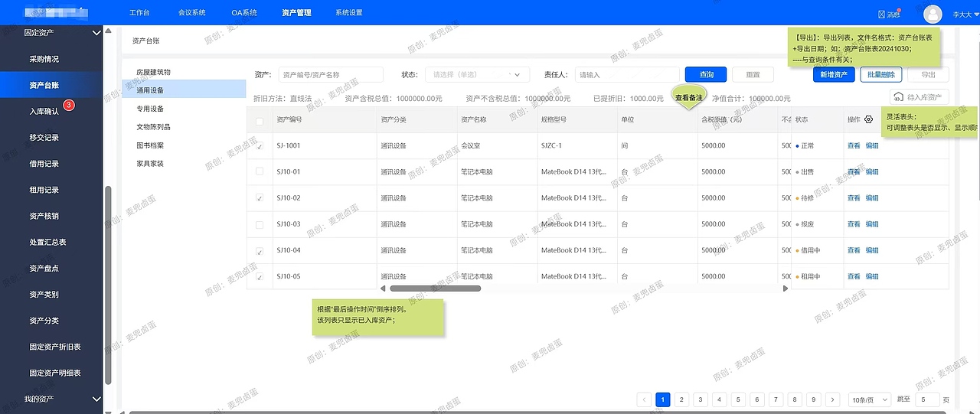Click the 待入库资产 button
980x414 pixels.
(920, 97)
